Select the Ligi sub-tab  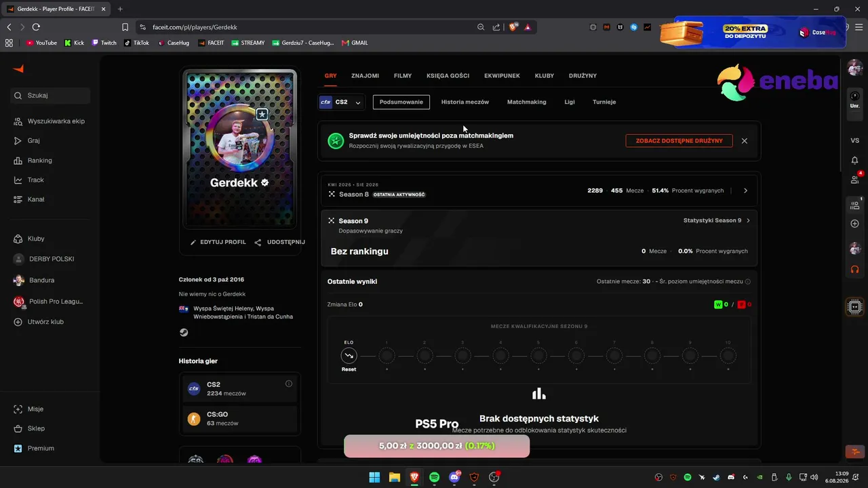(570, 102)
